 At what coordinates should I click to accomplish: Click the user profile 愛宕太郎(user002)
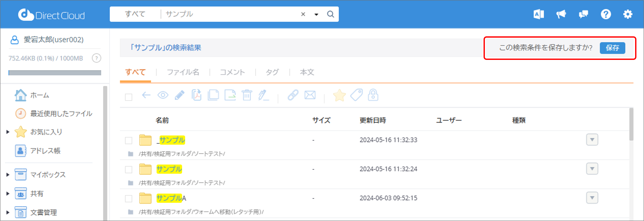(x=47, y=40)
